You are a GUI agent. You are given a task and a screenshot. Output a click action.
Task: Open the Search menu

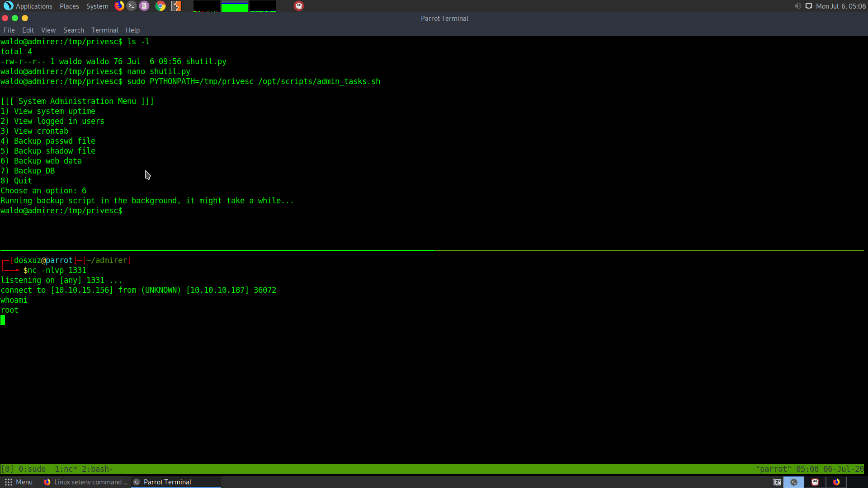(x=74, y=30)
